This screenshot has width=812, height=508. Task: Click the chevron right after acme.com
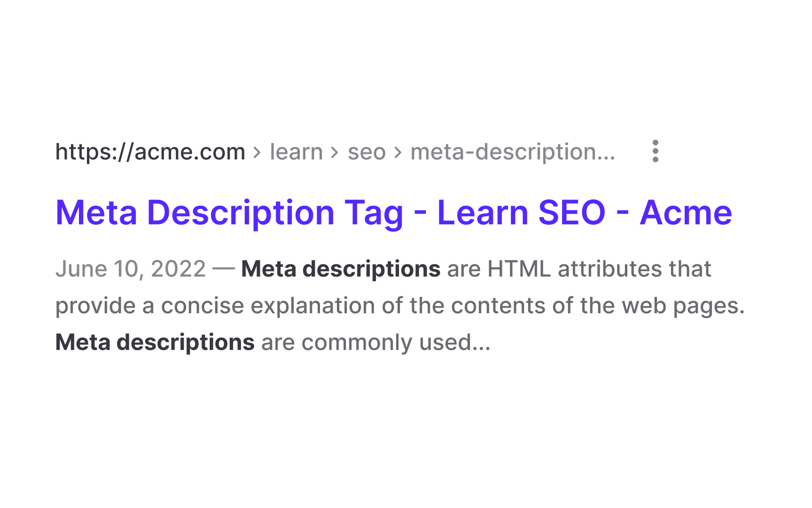[257, 152]
